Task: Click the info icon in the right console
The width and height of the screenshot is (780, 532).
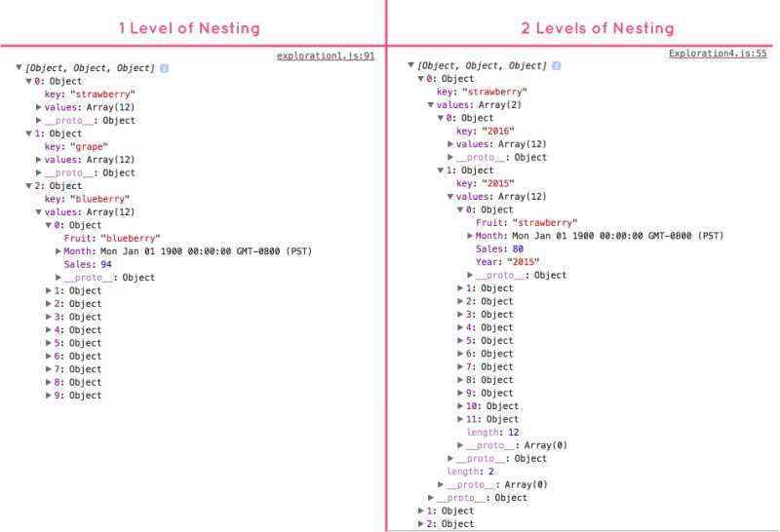Action: point(557,66)
